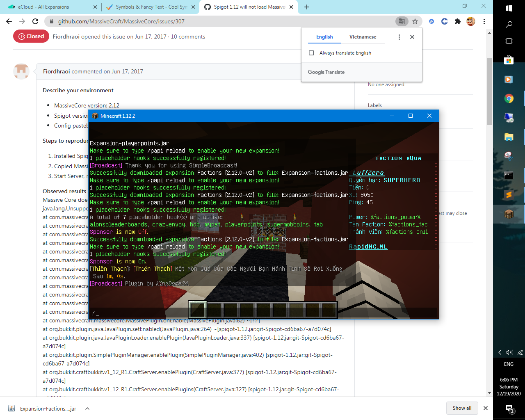Close the eCloud - All Expansions tab
The width and height of the screenshot is (525, 420).
tap(95, 7)
